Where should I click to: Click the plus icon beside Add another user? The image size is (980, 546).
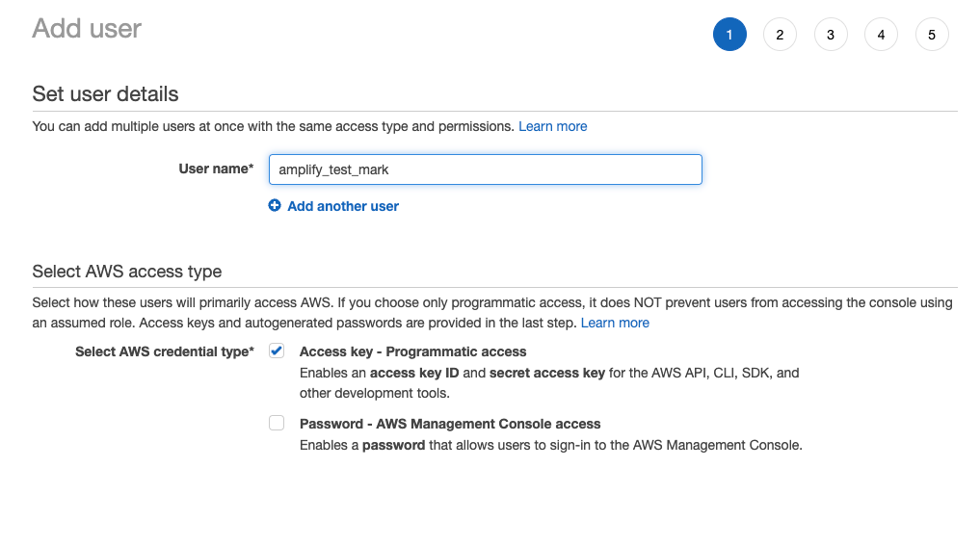[275, 206]
